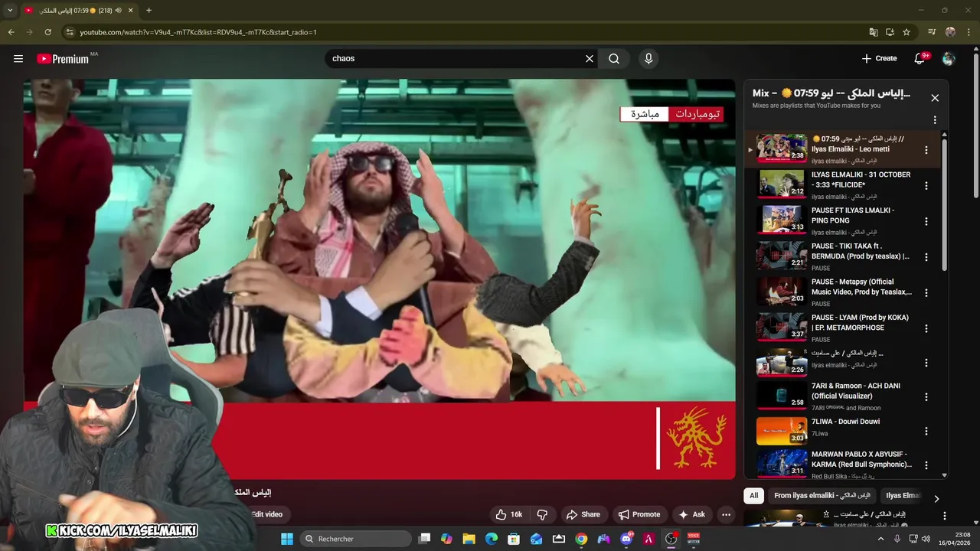Open the YouTube guide hamburger menu
The image size is (980, 551).
(18, 58)
